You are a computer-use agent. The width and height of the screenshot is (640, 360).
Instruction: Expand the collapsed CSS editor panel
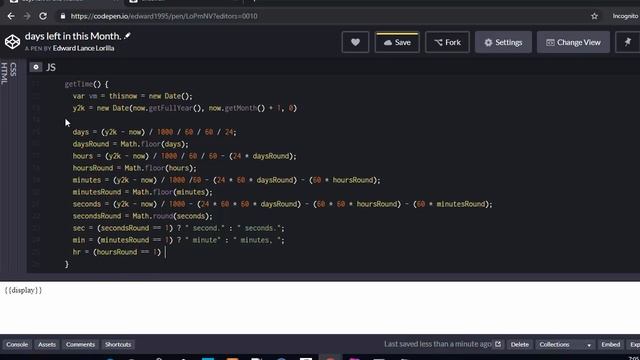[x=13, y=69]
